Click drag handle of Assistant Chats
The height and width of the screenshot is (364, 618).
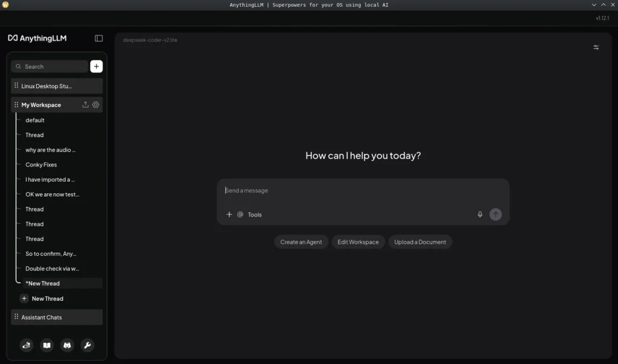click(x=16, y=317)
